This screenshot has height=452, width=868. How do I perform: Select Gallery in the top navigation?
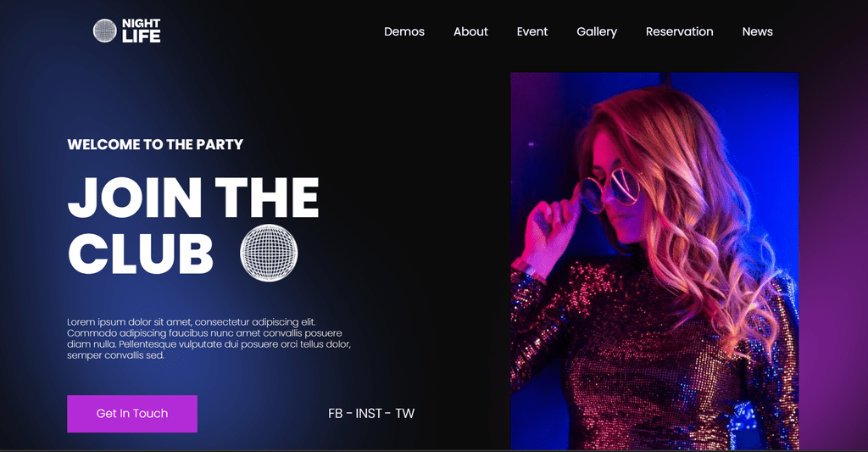(x=597, y=32)
